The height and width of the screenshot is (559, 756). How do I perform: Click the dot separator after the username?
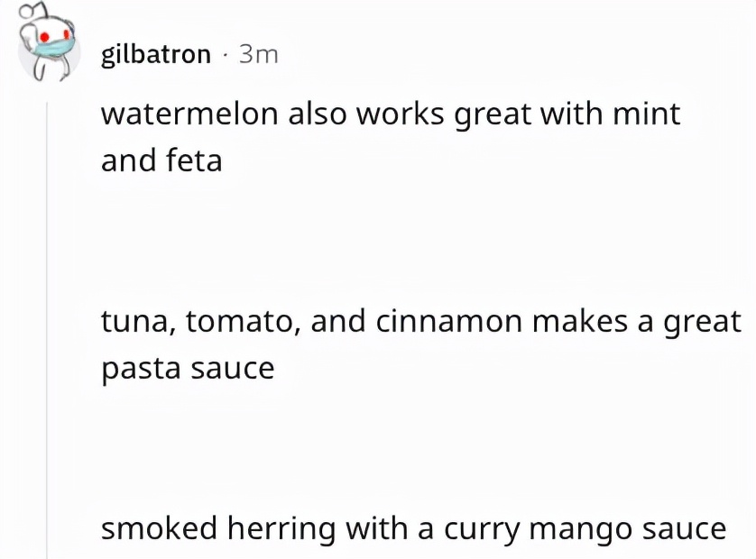[x=227, y=54]
